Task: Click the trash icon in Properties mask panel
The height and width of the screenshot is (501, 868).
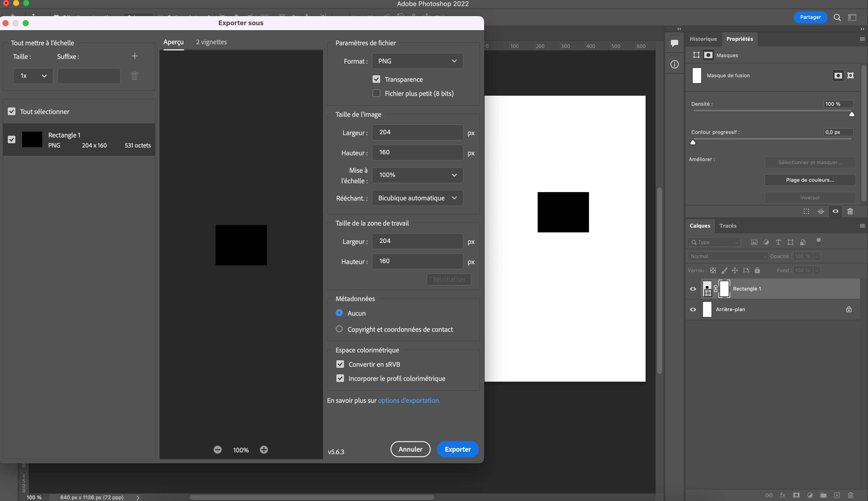Action: click(x=850, y=211)
